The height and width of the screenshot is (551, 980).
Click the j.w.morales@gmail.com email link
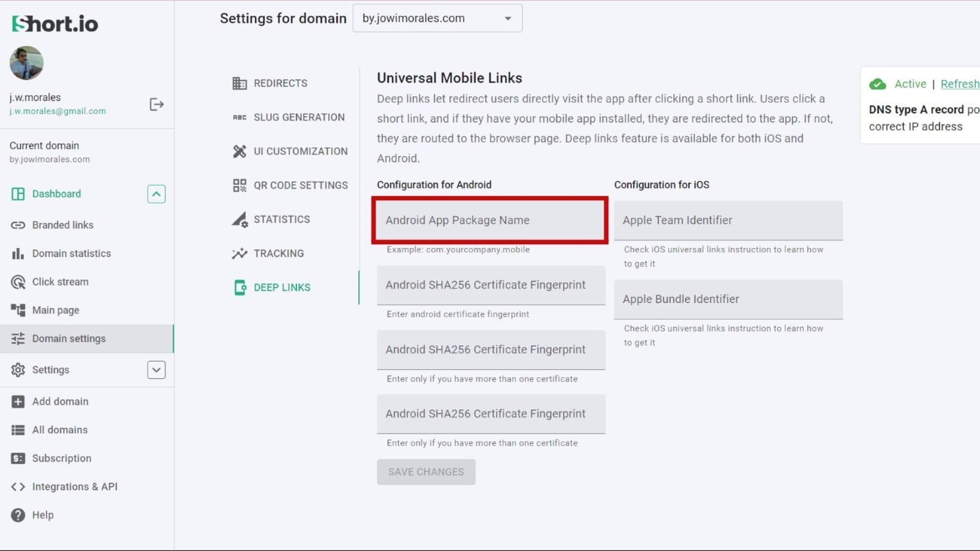pos(58,111)
